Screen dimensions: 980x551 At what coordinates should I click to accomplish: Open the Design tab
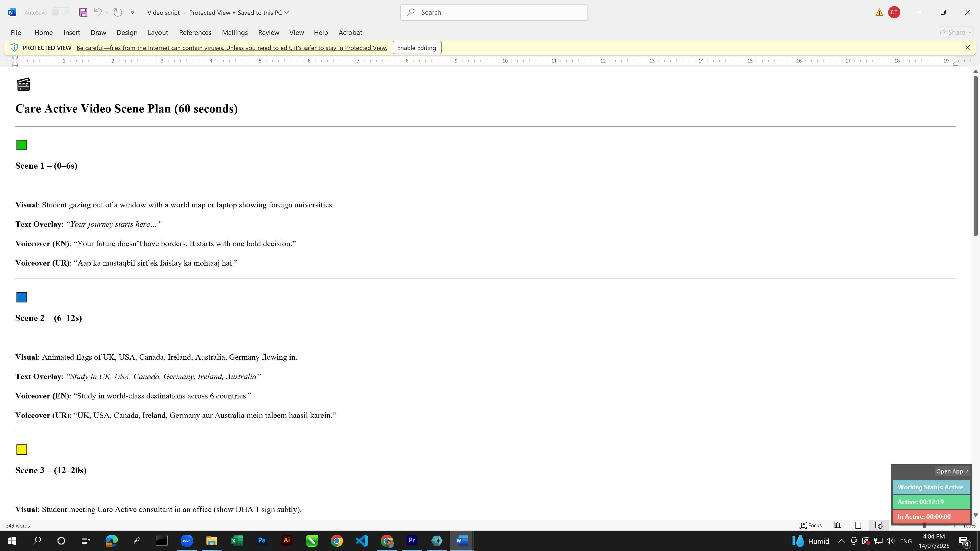point(127,33)
